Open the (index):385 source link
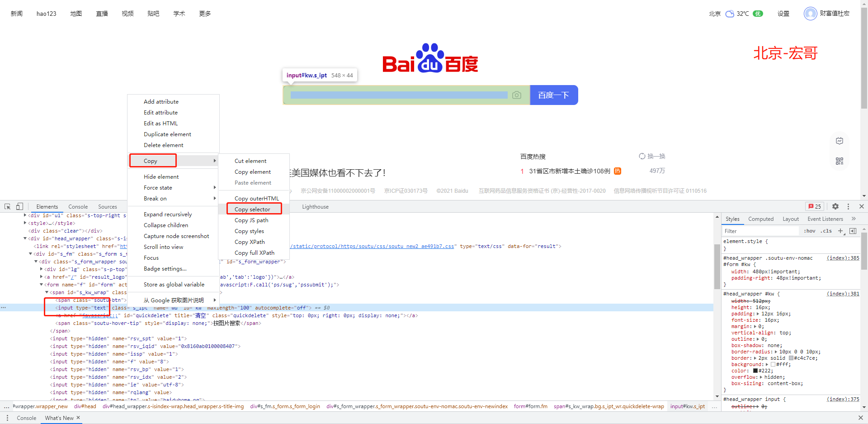The image size is (868, 424). coord(843,258)
